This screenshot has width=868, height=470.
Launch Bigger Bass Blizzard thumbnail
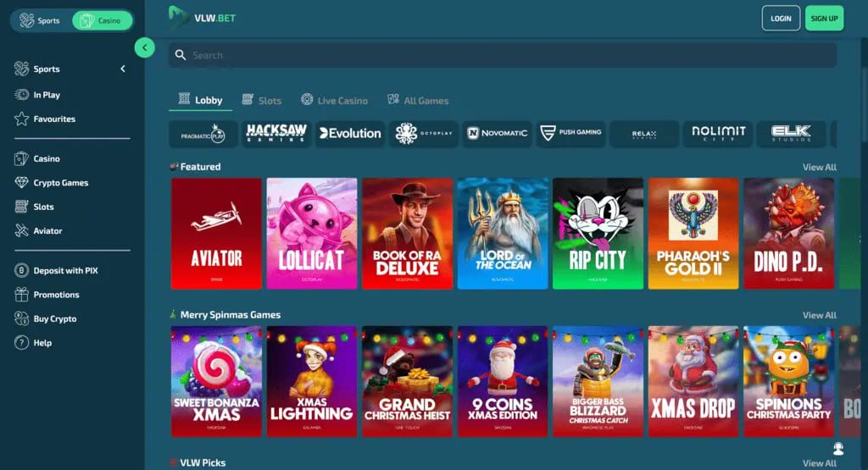click(598, 382)
